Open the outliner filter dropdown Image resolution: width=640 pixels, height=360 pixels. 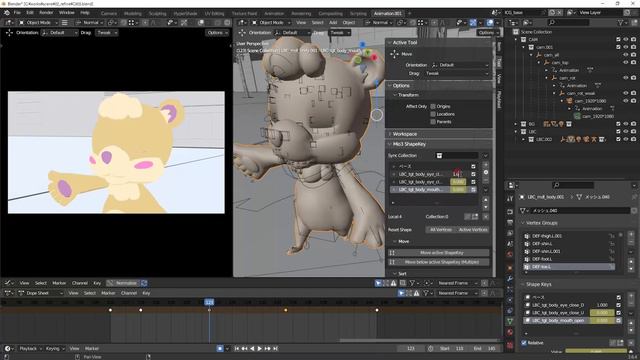tap(624, 22)
